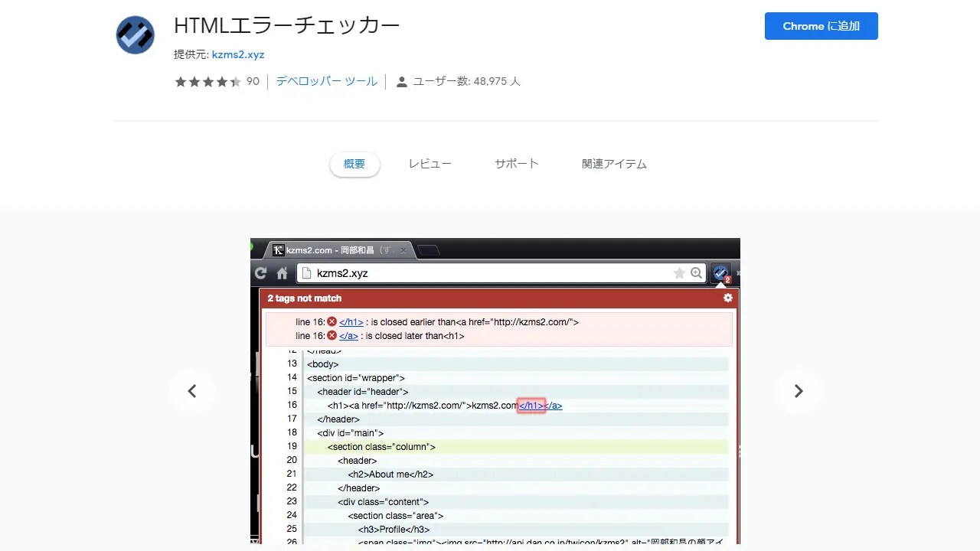The width and height of the screenshot is (980, 551).
Task: Advance to the next screenshot with the right arrow
Action: coord(799,391)
